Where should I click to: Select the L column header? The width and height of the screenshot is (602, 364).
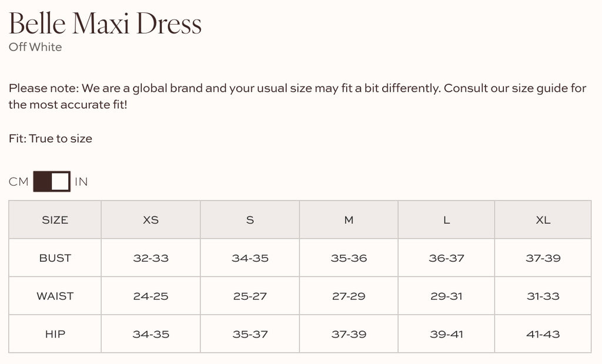(x=446, y=220)
